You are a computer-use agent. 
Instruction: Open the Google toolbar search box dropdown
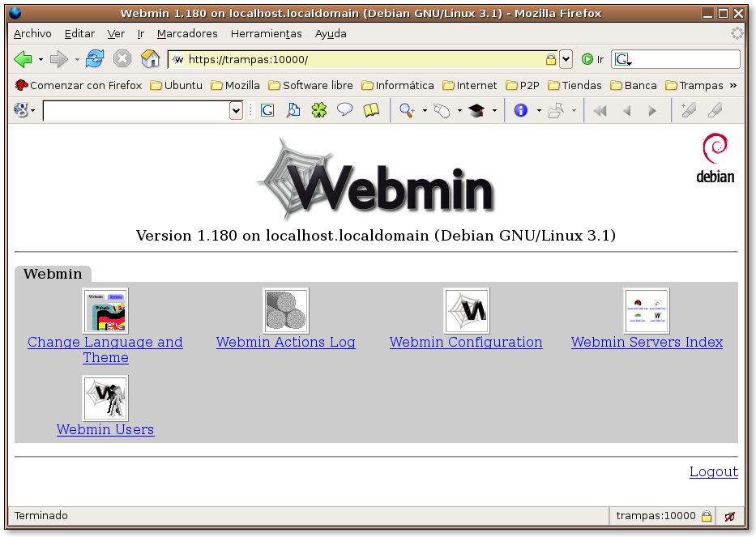tap(237, 110)
